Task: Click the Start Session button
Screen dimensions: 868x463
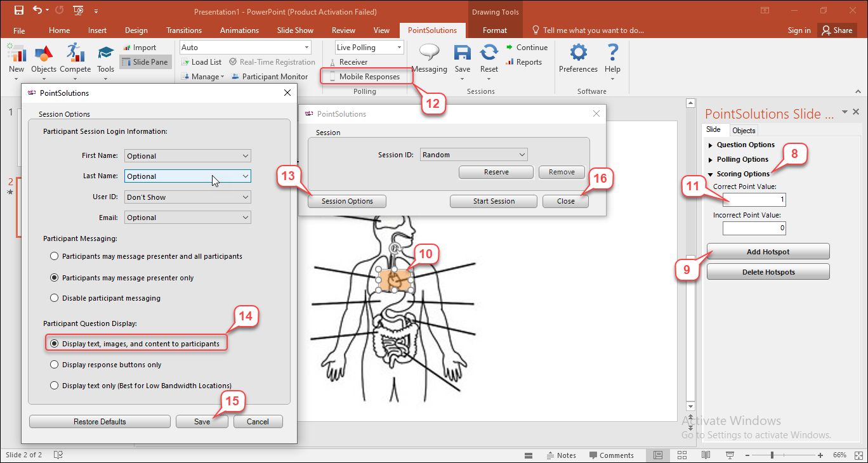Action: (x=494, y=201)
